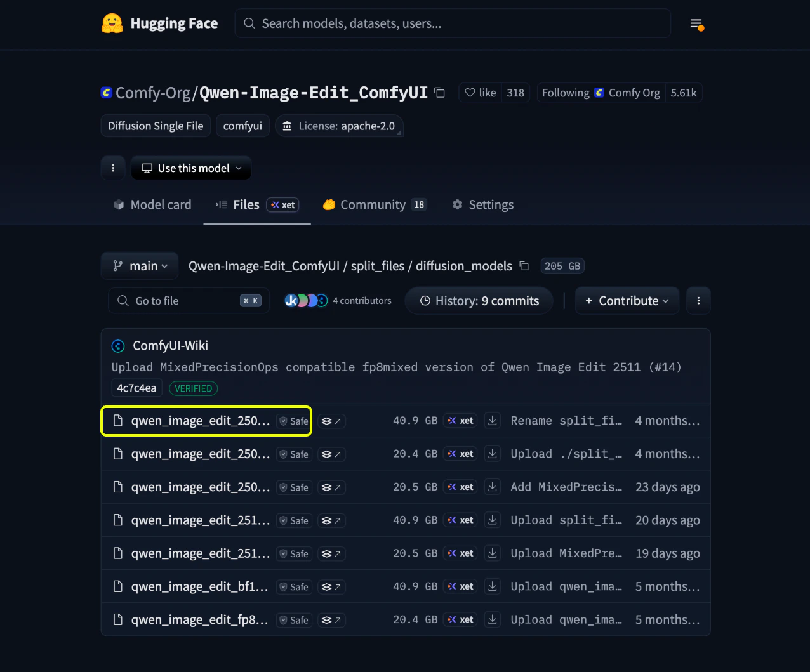Screen dimensions: 810x672
Task: Open the qwen_image_edit_251… file from 19 days ago
Action: coord(201,553)
